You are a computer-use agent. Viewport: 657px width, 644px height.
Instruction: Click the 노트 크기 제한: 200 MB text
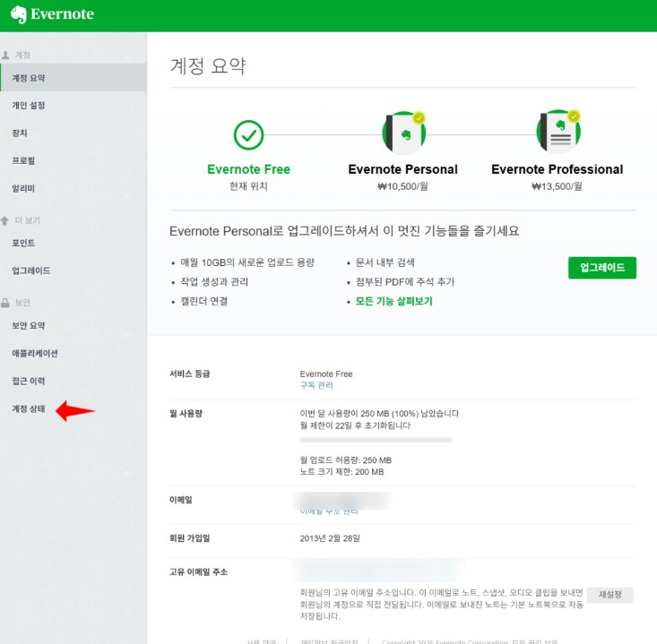tap(341, 472)
